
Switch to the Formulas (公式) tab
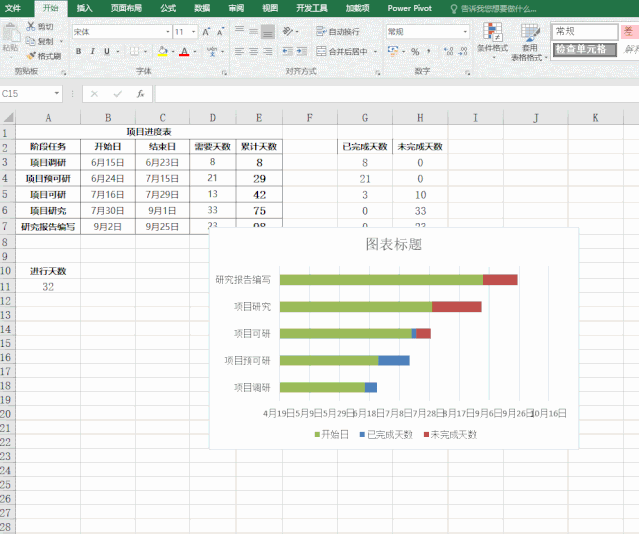[168, 8]
